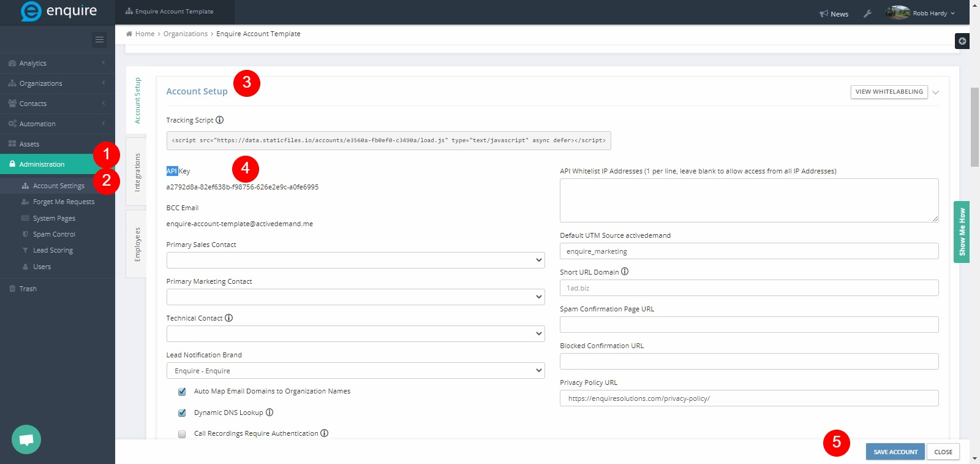Screen dimensions: 980x464
Task: Open Account Settings in sidebar
Action: point(59,186)
